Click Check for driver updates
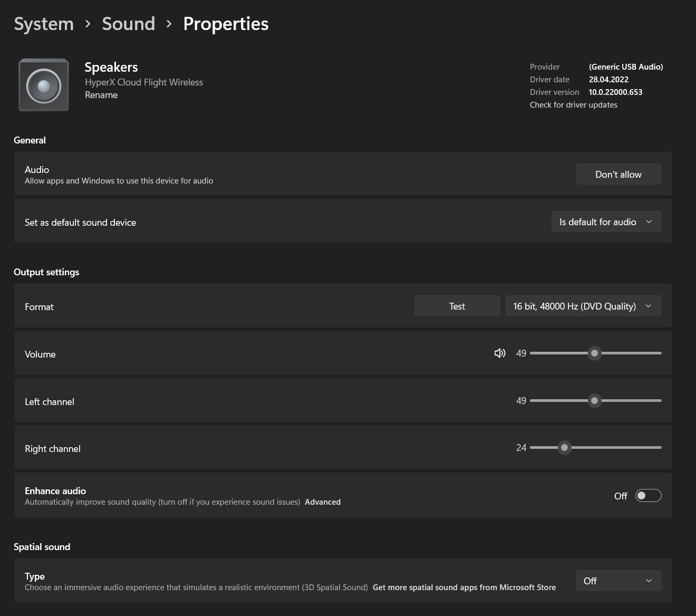 573,105
